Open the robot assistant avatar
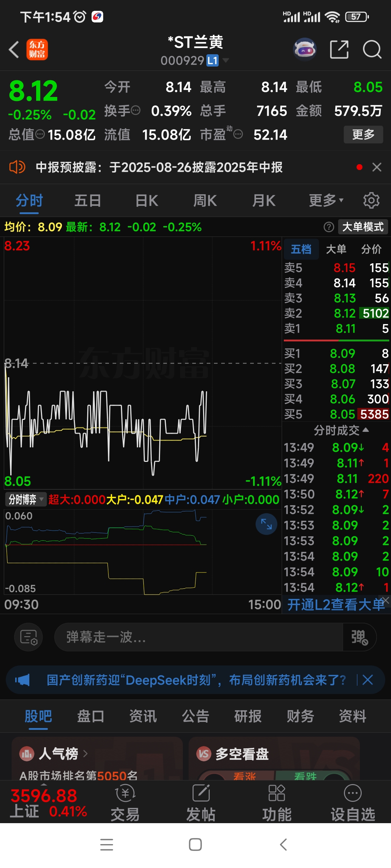391x868 pixels. point(305,49)
